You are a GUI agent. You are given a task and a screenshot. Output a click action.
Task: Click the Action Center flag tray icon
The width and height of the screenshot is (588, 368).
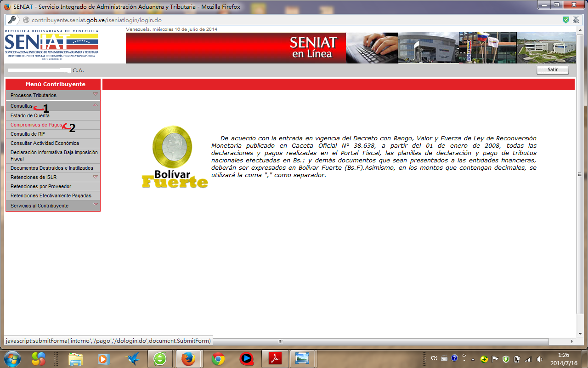click(x=495, y=359)
